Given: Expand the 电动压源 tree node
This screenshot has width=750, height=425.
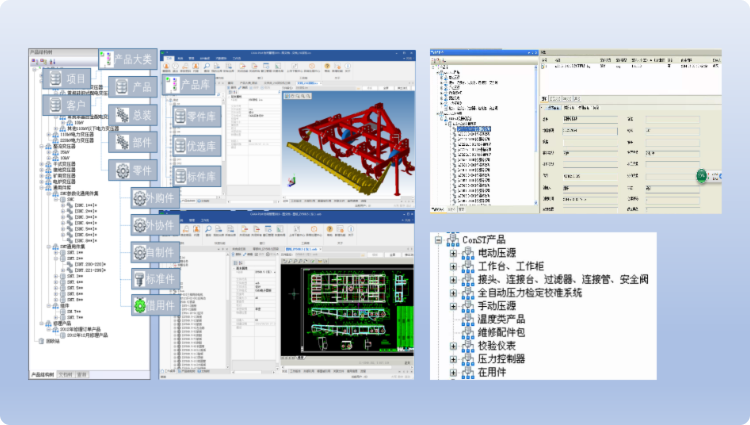Looking at the screenshot, I should pos(453,253).
